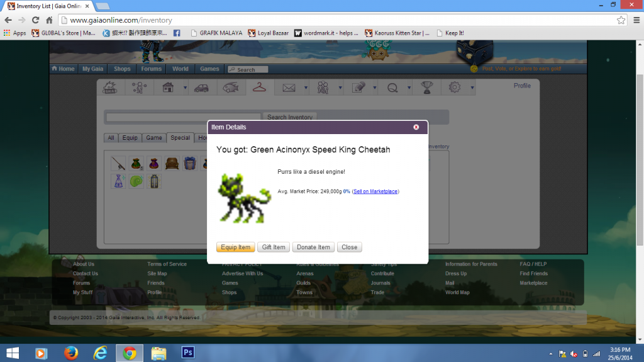Click the Close button in Item Details
Screen dimensions: 644x362
point(350,247)
